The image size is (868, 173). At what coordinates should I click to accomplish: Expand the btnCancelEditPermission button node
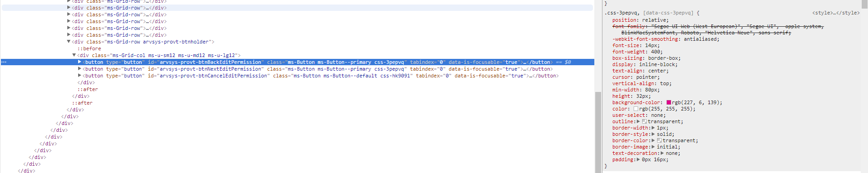(x=79, y=76)
